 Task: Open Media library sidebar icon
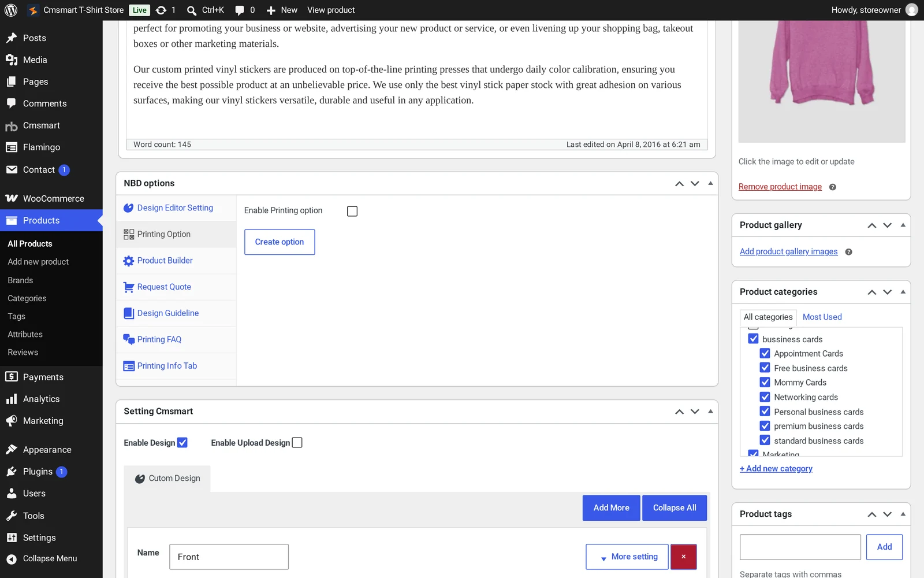(12, 60)
